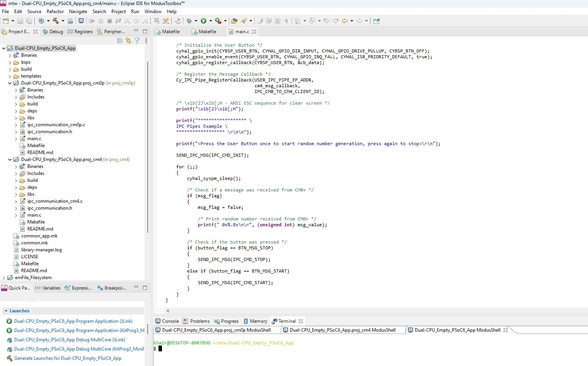Close the main.c editor tab
The height and width of the screenshot is (366, 588).
pos(254,32)
